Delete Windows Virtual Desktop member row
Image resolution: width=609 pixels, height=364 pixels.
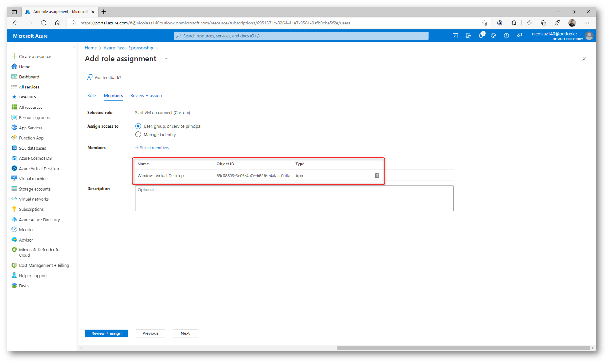[377, 175]
